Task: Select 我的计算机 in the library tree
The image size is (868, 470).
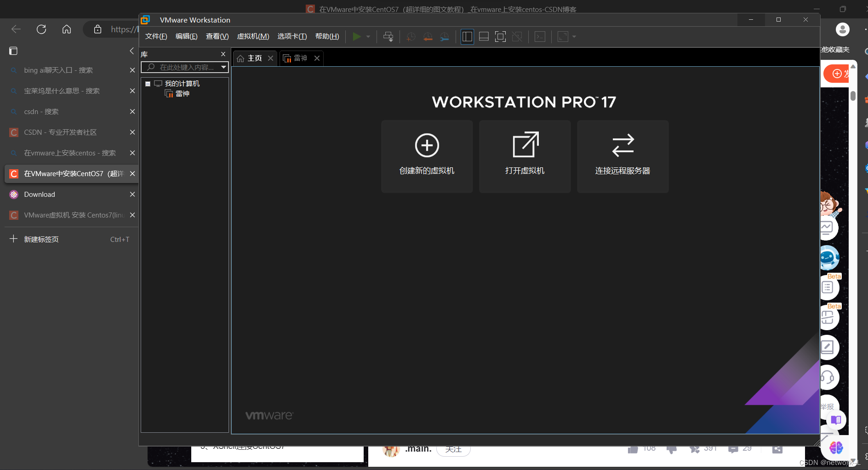Action: [182, 84]
